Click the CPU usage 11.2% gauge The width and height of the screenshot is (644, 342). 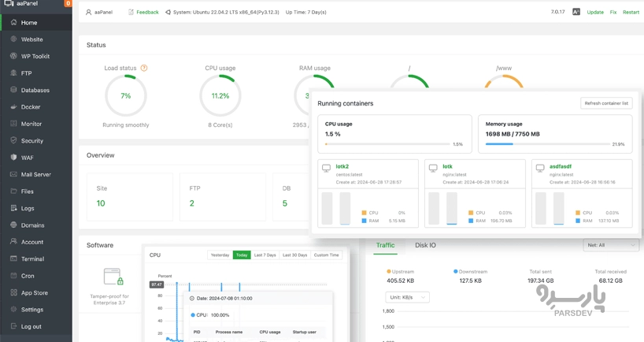click(220, 96)
